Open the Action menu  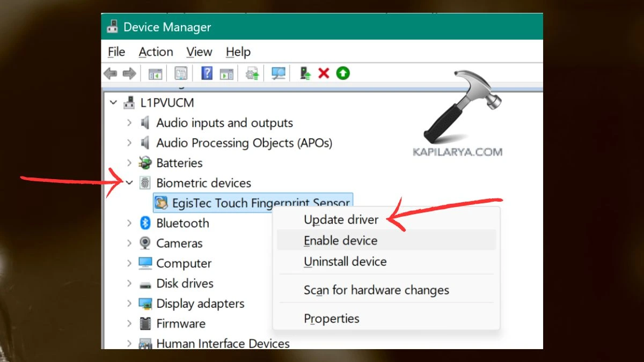point(156,52)
